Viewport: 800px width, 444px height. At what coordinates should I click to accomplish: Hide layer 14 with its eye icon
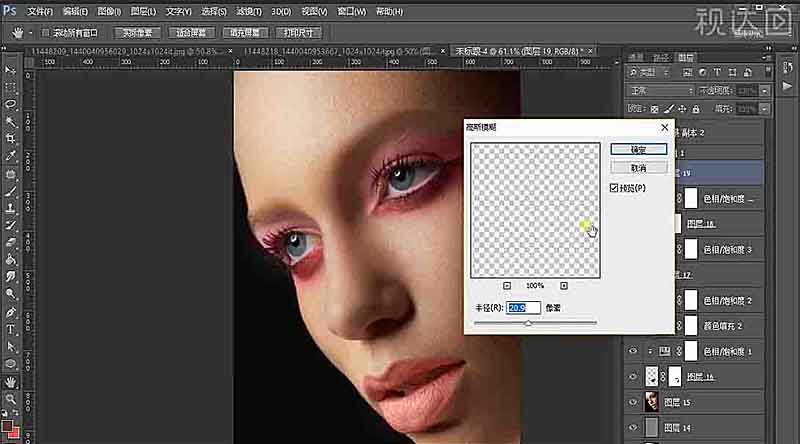633,428
